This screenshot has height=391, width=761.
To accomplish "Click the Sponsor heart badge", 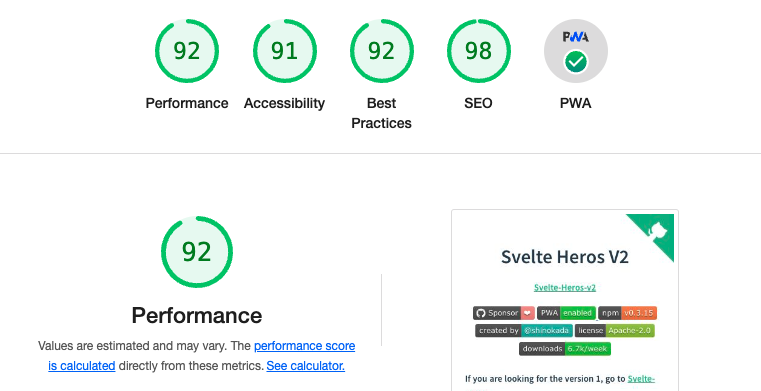I will pos(504,313).
